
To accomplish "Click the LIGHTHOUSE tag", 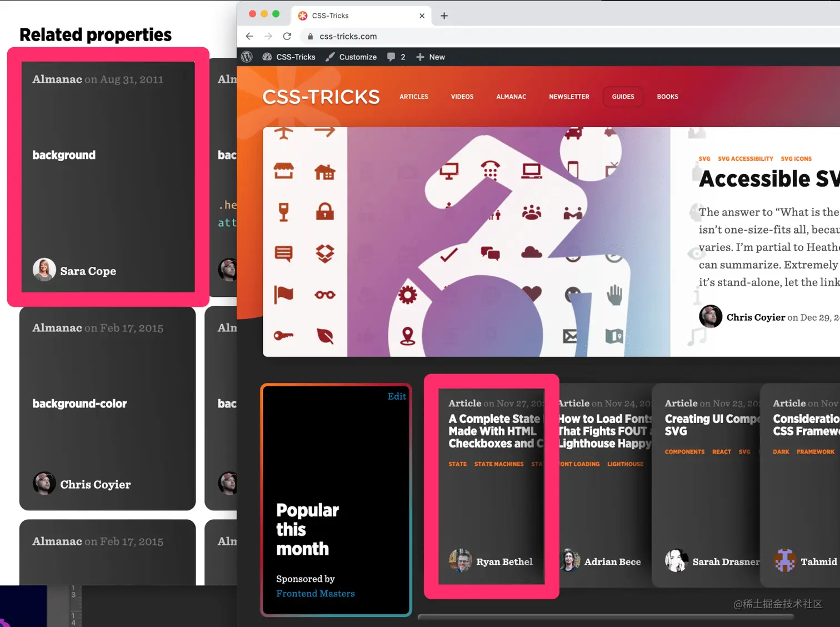I will [x=626, y=464].
